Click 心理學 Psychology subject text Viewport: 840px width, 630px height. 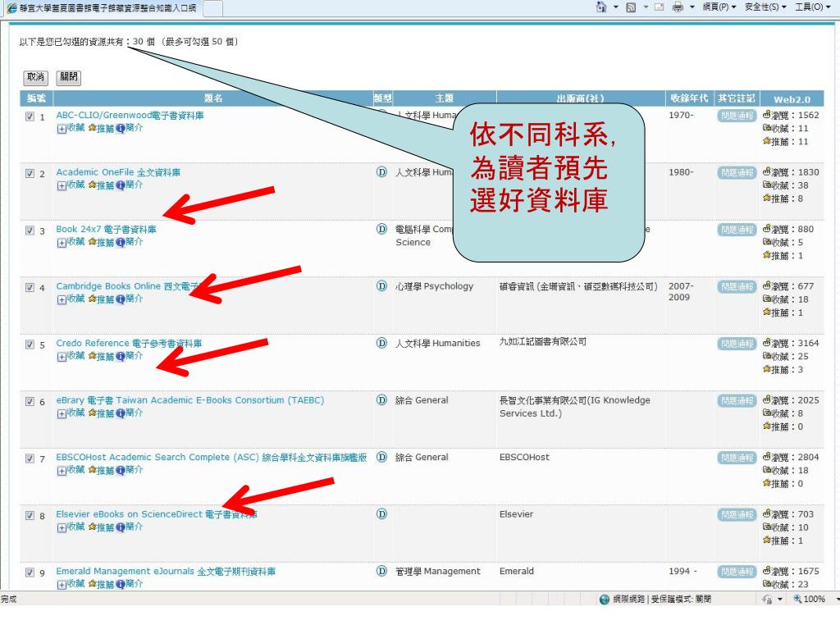pyautogui.click(x=435, y=286)
